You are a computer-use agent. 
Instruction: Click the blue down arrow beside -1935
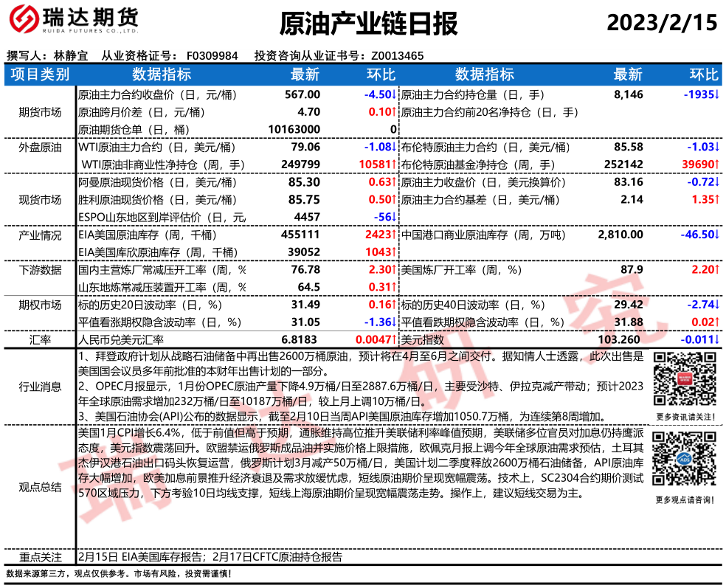(717, 94)
